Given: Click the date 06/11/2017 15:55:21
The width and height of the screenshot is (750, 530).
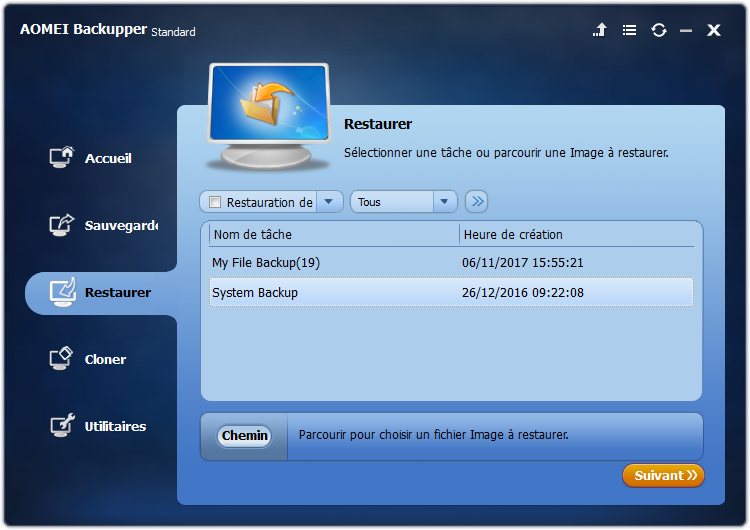Looking at the screenshot, I should click(x=522, y=263).
